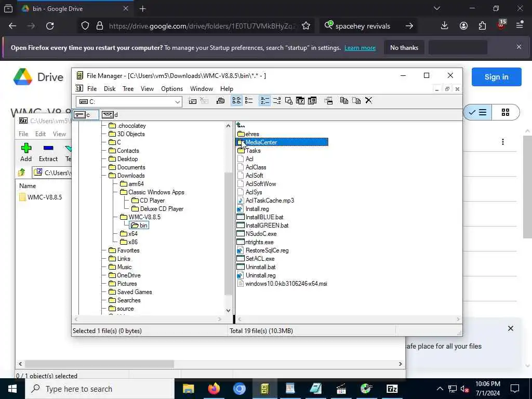Viewport: 532px width, 399px height.
Task: Open the Options menu
Action: click(x=172, y=88)
